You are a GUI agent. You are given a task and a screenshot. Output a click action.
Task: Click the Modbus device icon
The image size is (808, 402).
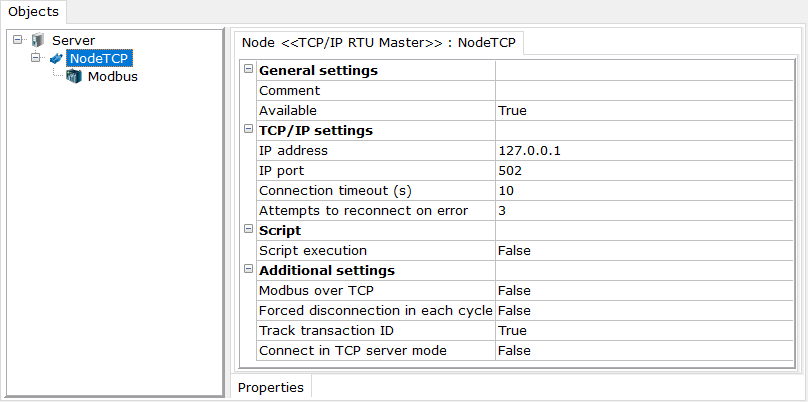click(74, 77)
